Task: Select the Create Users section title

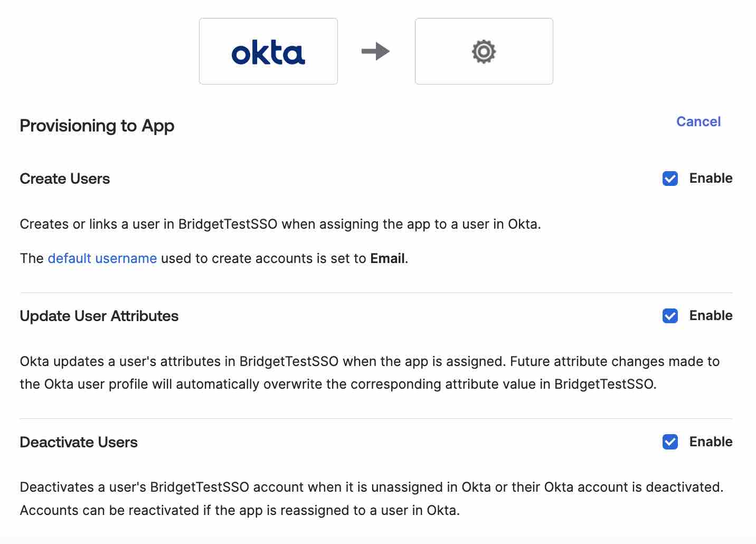Action: tap(64, 179)
